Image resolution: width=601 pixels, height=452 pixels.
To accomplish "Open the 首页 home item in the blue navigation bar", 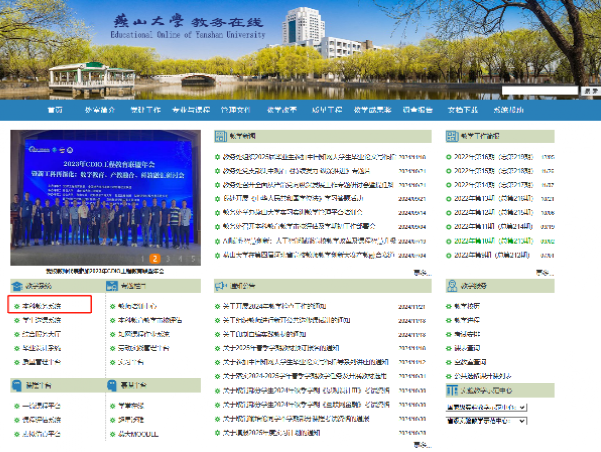I will (x=56, y=109).
